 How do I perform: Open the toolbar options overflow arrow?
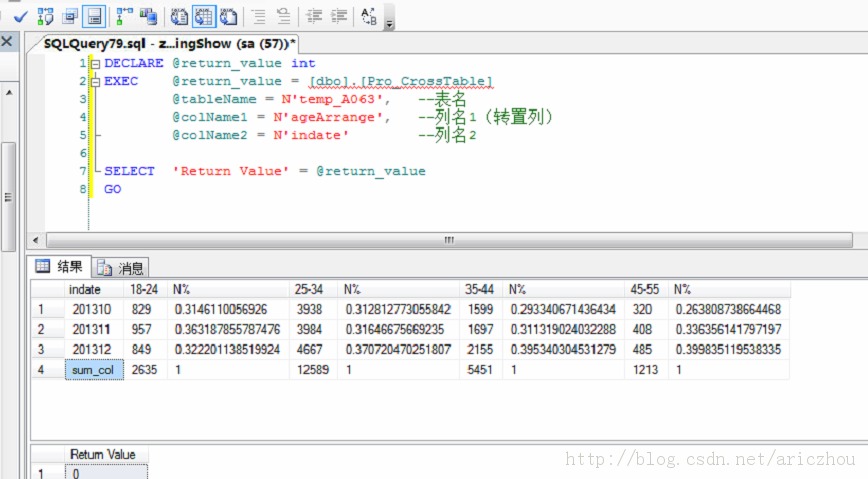(x=390, y=23)
